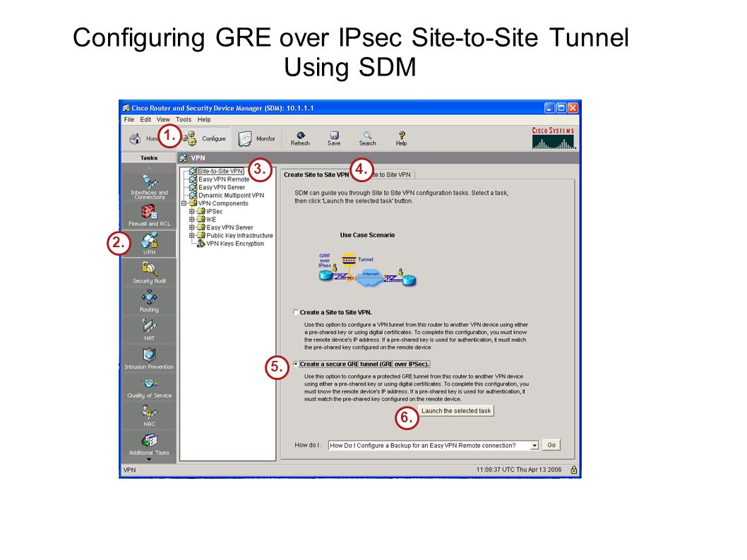The image size is (747, 560).
Task: Click the Use Case Scenario diagram
Action: coord(367,270)
